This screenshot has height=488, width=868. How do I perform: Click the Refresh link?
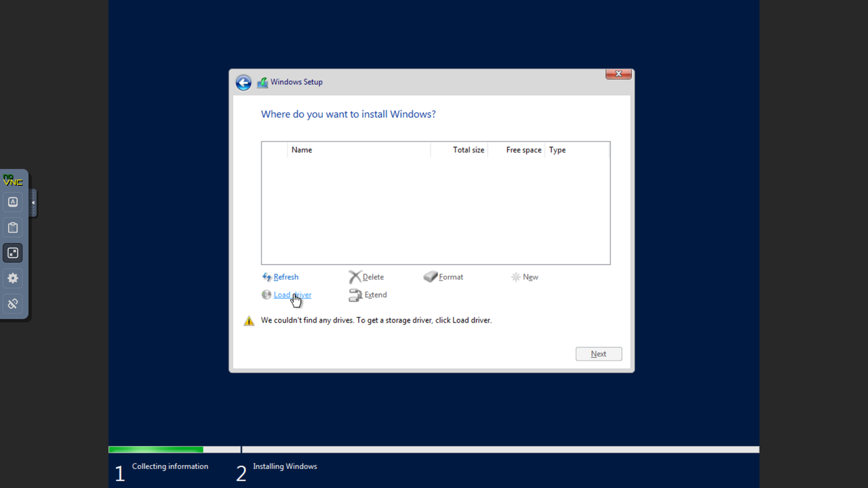point(286,277)
